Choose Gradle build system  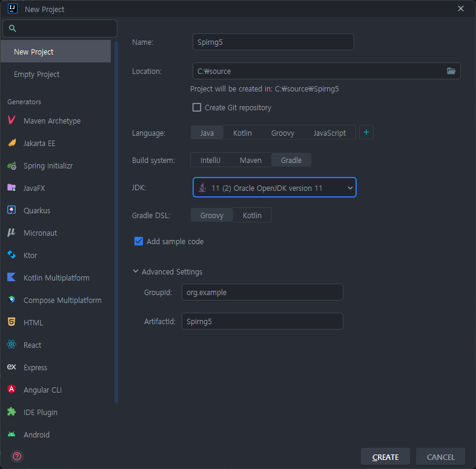pyautogui.click(x=291, y=160)
